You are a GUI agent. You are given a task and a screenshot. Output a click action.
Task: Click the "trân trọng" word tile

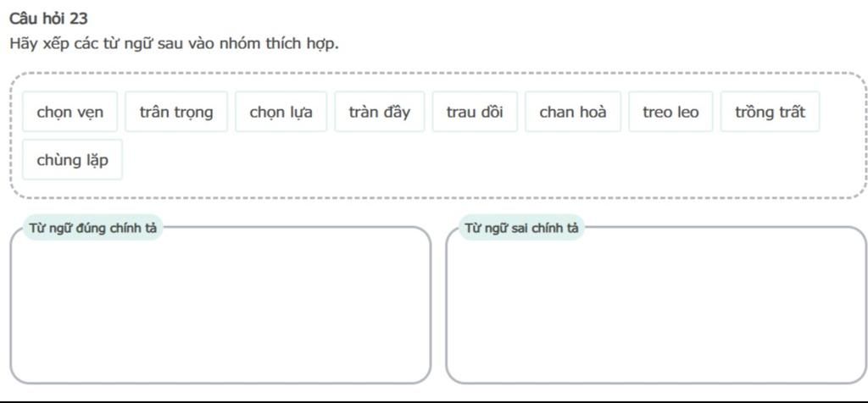[176, 112]
